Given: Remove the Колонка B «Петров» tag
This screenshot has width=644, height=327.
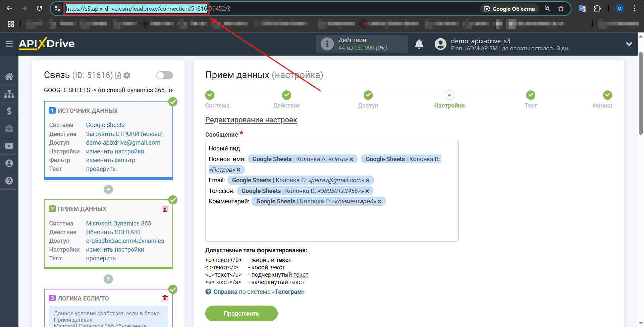Looking at the screenshot, I should point(238,170).
